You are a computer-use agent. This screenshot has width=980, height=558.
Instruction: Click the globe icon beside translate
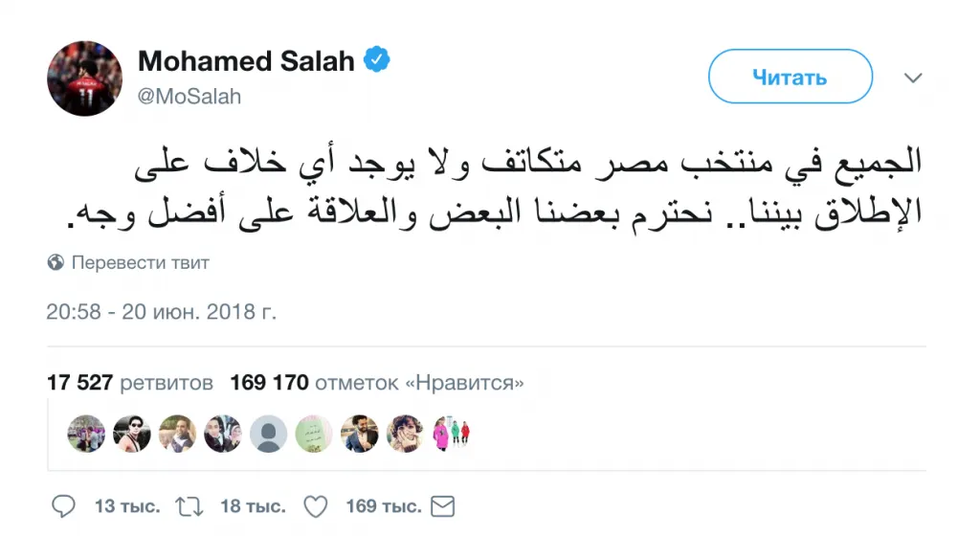point(56,262)
